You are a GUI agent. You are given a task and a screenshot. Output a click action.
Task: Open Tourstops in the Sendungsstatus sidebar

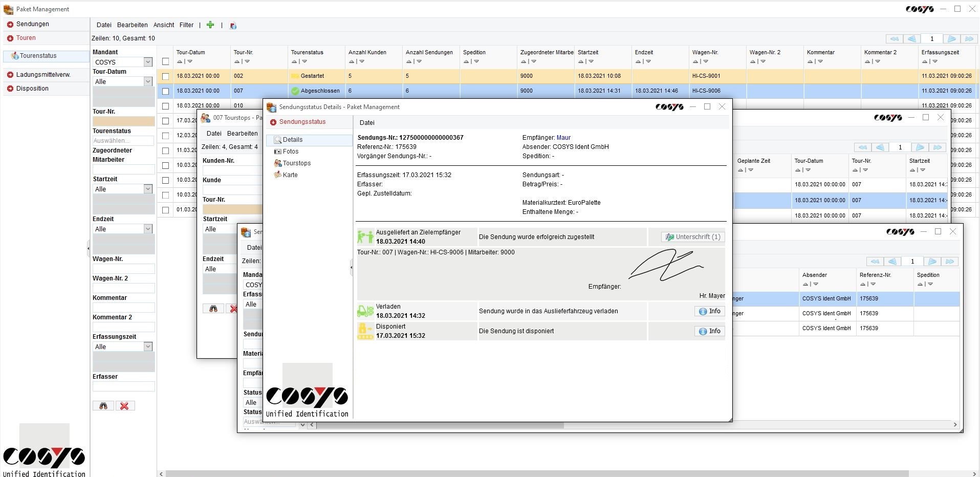(296, 163)
